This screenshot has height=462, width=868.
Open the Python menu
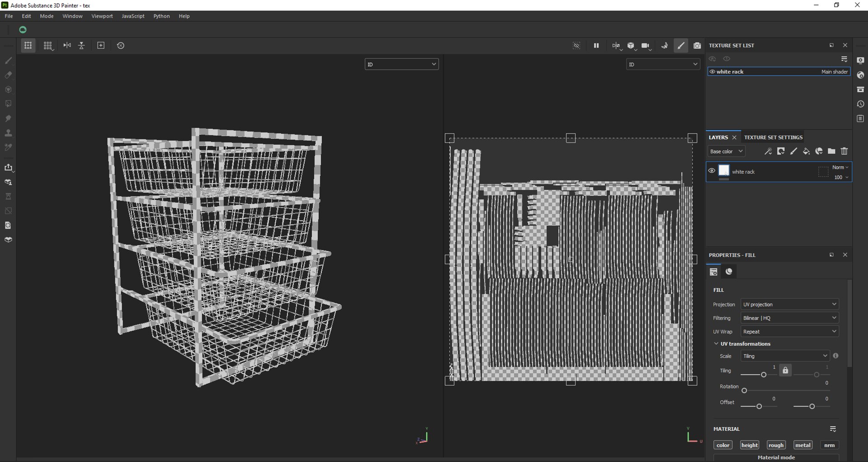[x=161, y=16]
